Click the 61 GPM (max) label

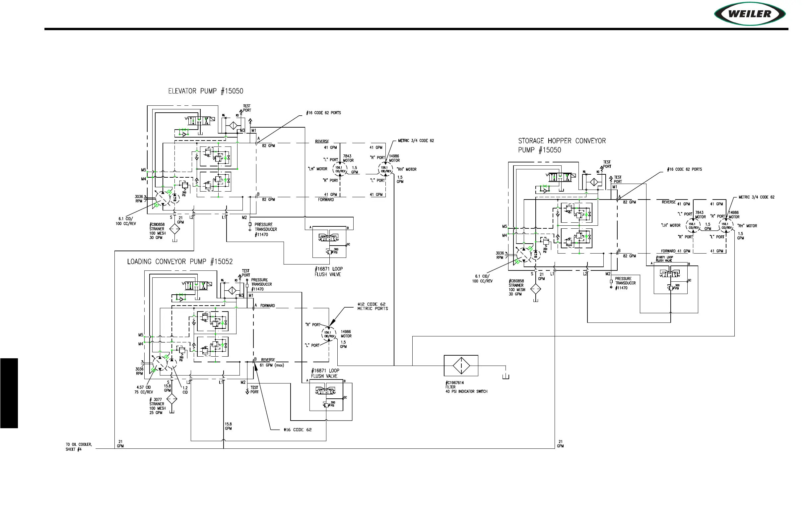pos(272,365)
